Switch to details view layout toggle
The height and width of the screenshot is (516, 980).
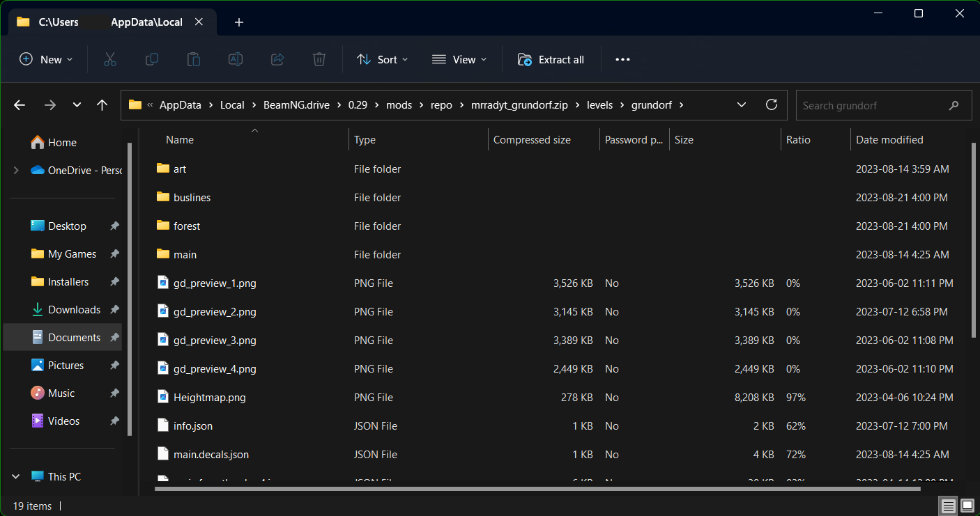click(x=948, y=506)
